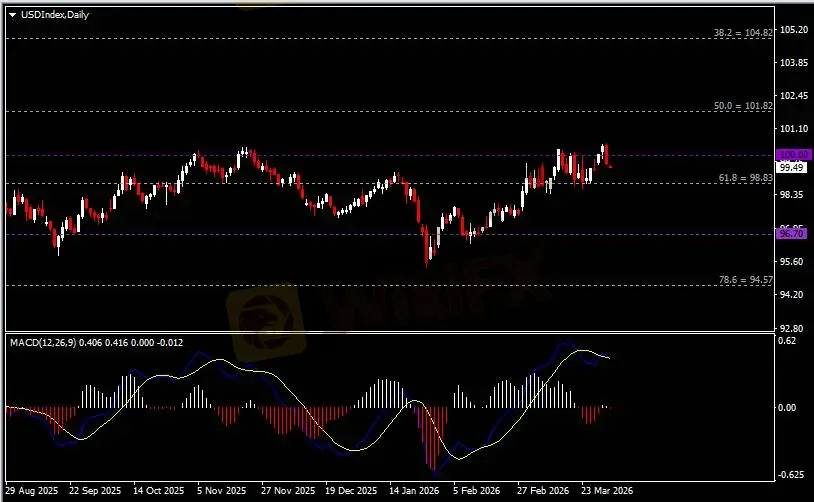Select the 50.0 = 101.82 Fibonacci label

pyautogui.click(x=745, y=106)
